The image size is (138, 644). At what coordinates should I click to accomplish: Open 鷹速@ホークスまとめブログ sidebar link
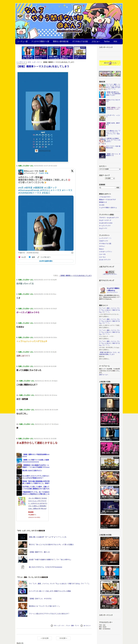tap(107, 200)
